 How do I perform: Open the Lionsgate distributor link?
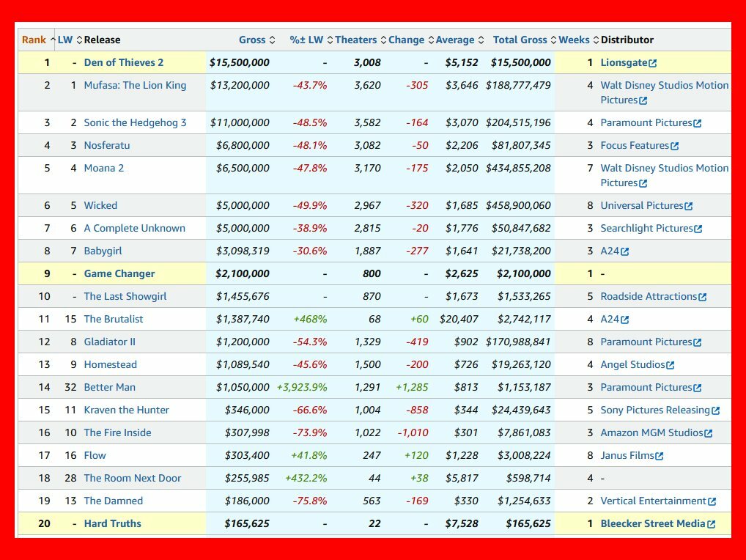tap(624, 63)
